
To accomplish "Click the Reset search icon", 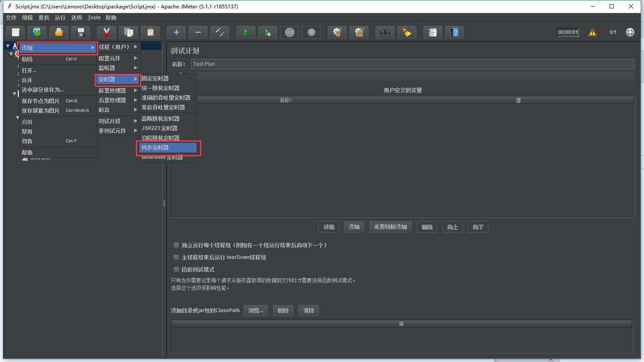I will [x=407, y=32].
